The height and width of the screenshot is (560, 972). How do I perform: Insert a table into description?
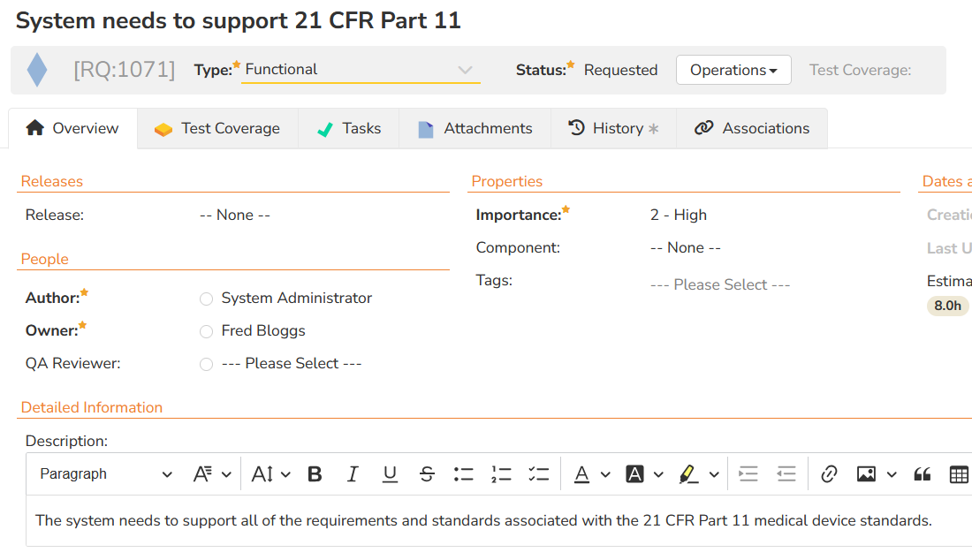[x=959, y=474]
